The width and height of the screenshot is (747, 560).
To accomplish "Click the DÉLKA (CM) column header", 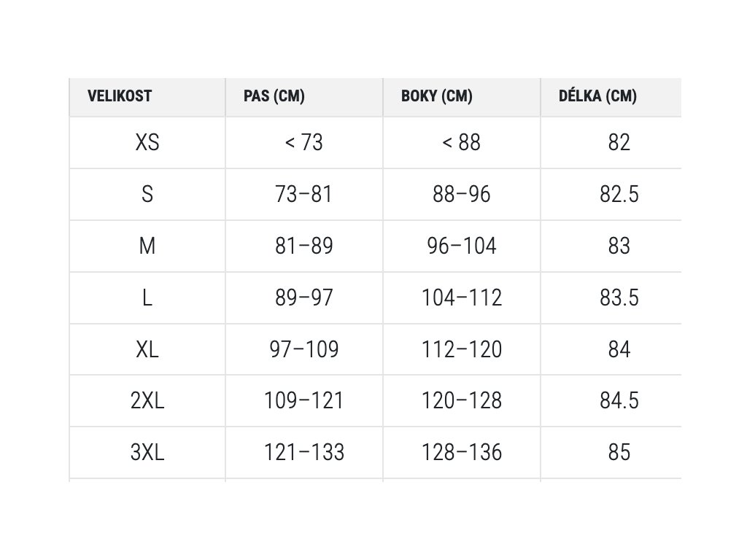I will [598, 96].
